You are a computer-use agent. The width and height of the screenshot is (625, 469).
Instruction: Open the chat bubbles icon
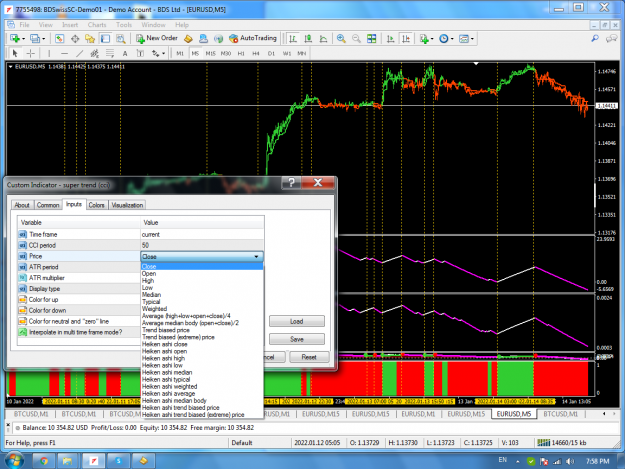coord(611,39)
